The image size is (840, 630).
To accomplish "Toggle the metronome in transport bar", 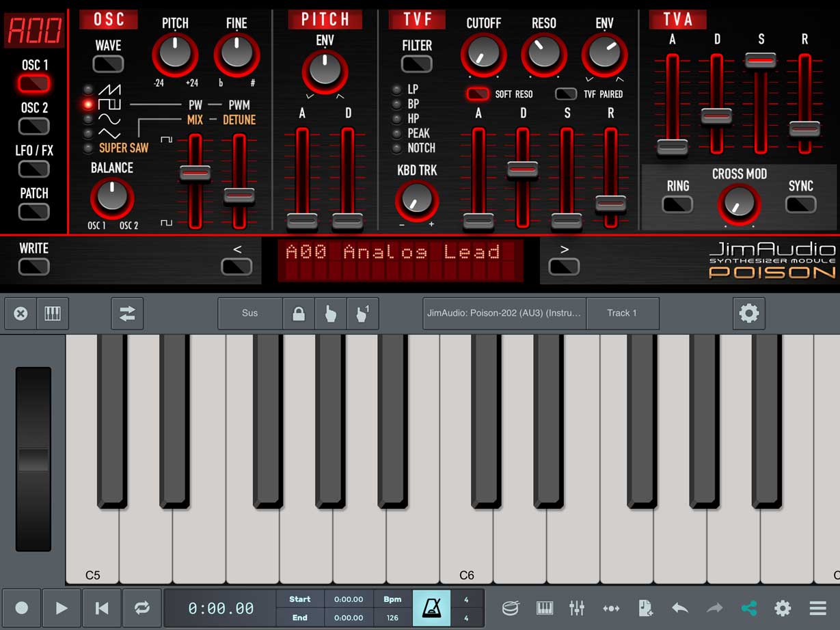I will pyautogui.click(x=431, y=607).
